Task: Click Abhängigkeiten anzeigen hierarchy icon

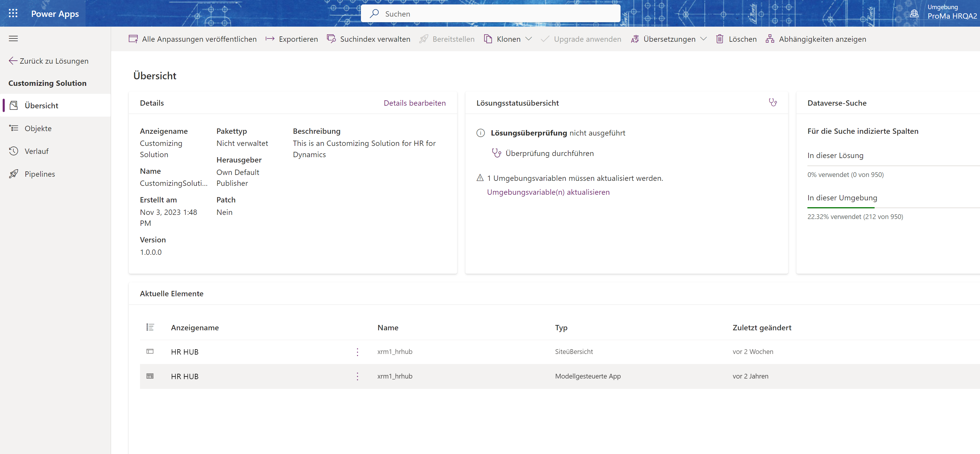Action: (x=769, y=39)
